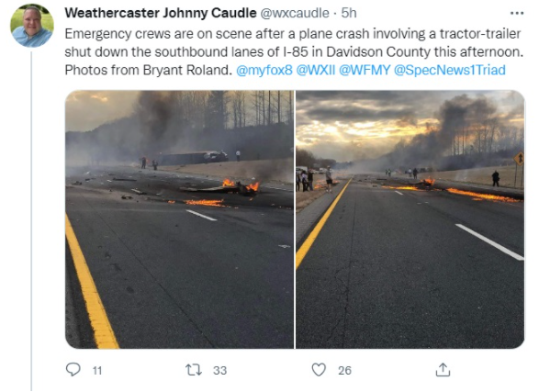Open the share upload icon
550x392 pixels.
pyautogui.click(x=443, y=370)
